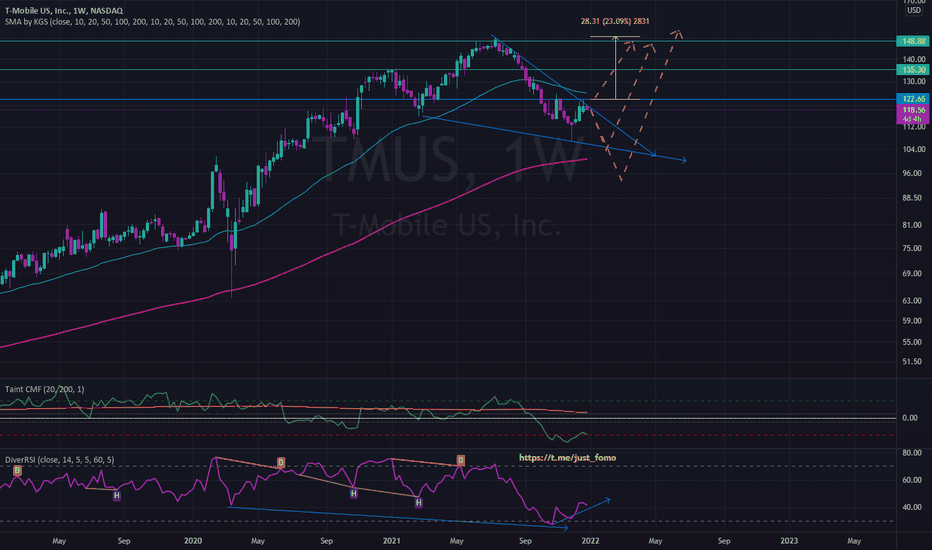This screenshot has height=550, width=932.
Task: Click the H marker on RSI near late 2020
Action: (x=353, y=494)
